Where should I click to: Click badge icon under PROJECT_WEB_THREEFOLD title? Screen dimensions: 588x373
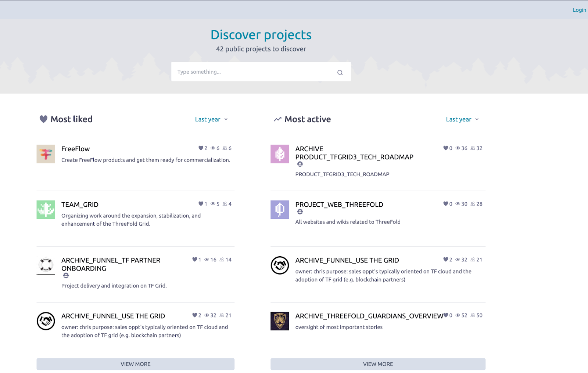300,212
